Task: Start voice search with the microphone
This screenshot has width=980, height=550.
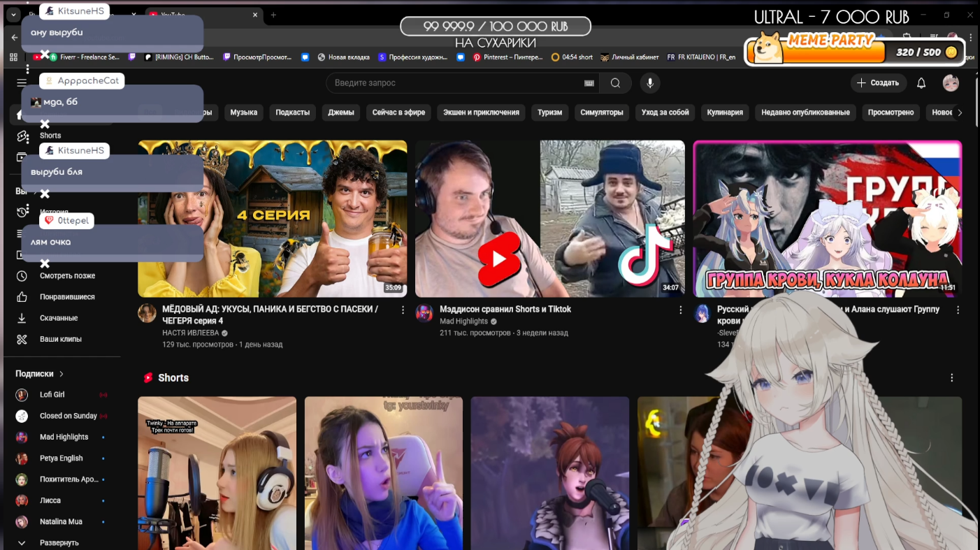Action: click(x=650, y=83)
